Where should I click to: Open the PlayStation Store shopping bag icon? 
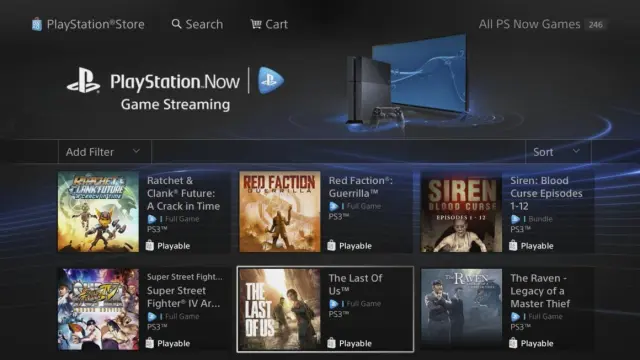37,24
